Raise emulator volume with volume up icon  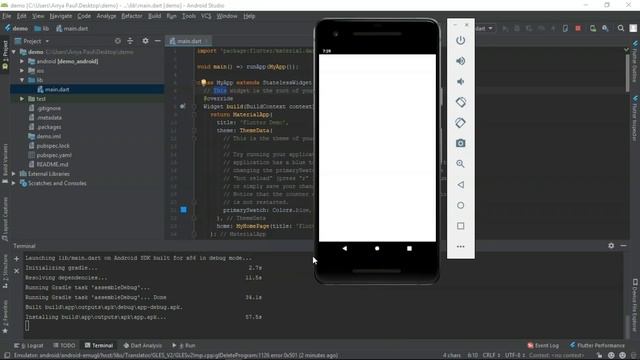[x=460, y=61]
